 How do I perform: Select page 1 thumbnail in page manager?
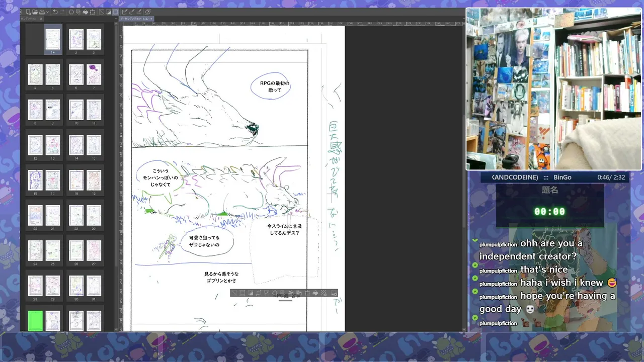pos(53,39)
